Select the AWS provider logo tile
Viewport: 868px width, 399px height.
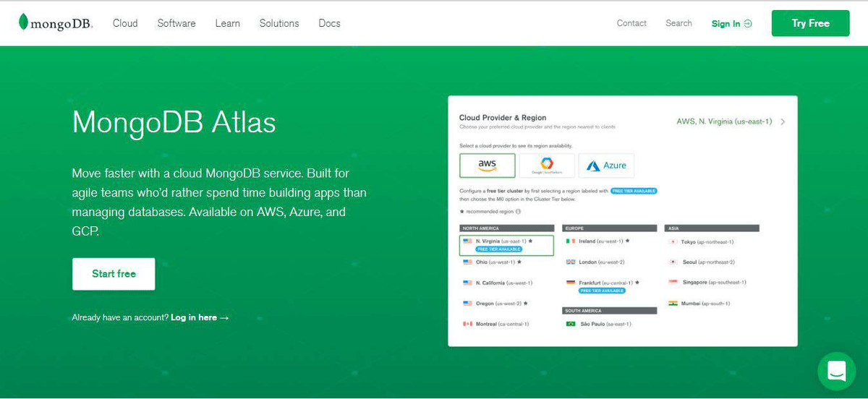pos(488,165)
